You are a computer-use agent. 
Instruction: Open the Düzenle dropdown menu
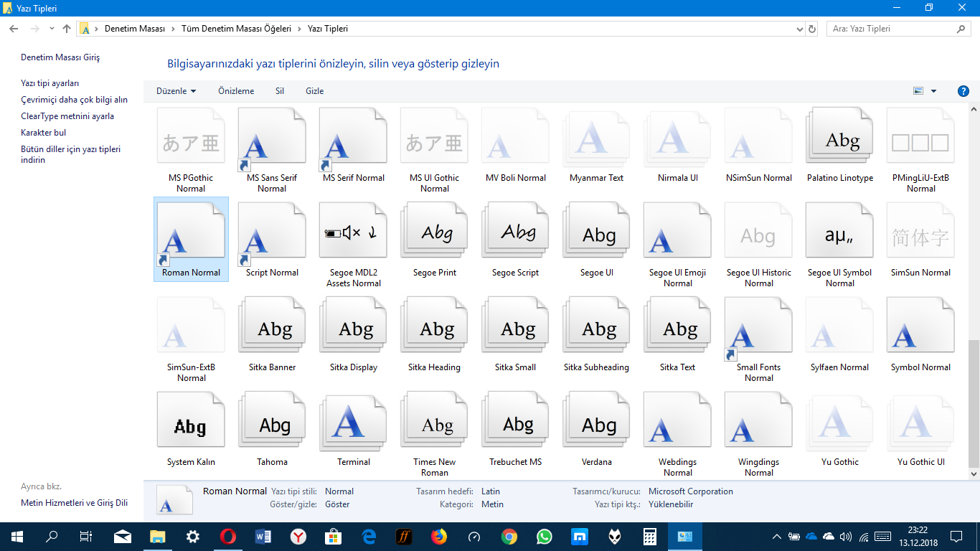click(176, 91)
